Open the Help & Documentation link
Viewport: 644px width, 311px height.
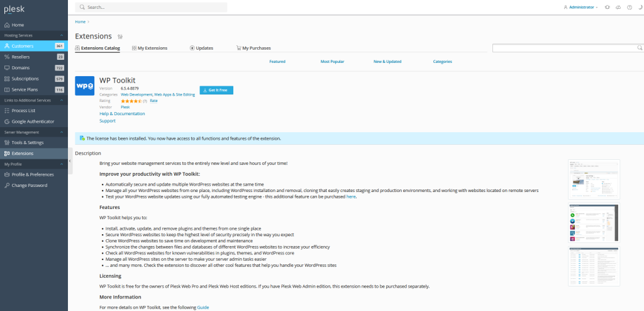[x=122, y=114]
